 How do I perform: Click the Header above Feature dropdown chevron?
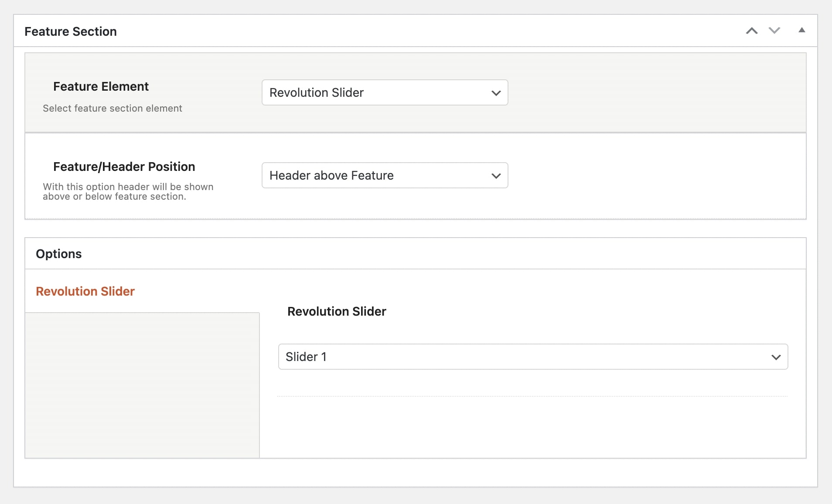click(496, 176)
